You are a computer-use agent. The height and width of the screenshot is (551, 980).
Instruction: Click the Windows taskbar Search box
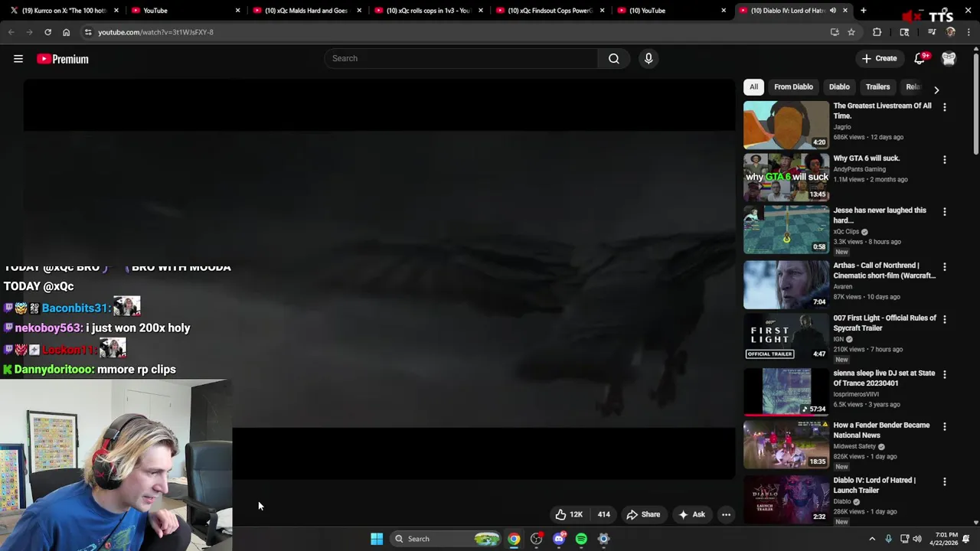coord(444,539)
